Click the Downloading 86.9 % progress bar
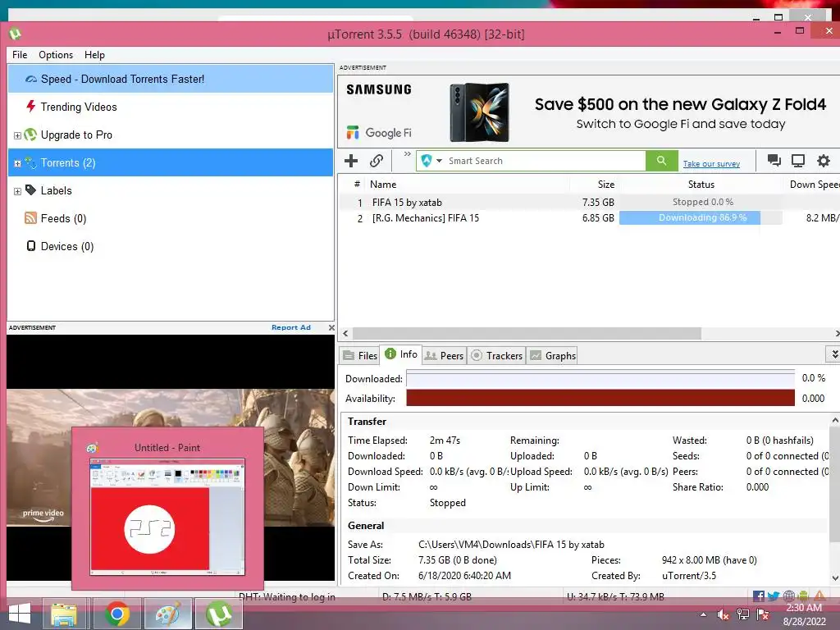The height and width of the screenshot is (630, 840). [x=702, y=217]
